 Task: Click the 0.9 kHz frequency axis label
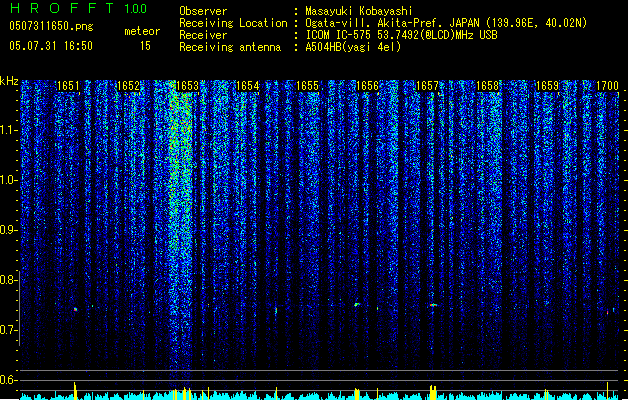tap(8, 230)
